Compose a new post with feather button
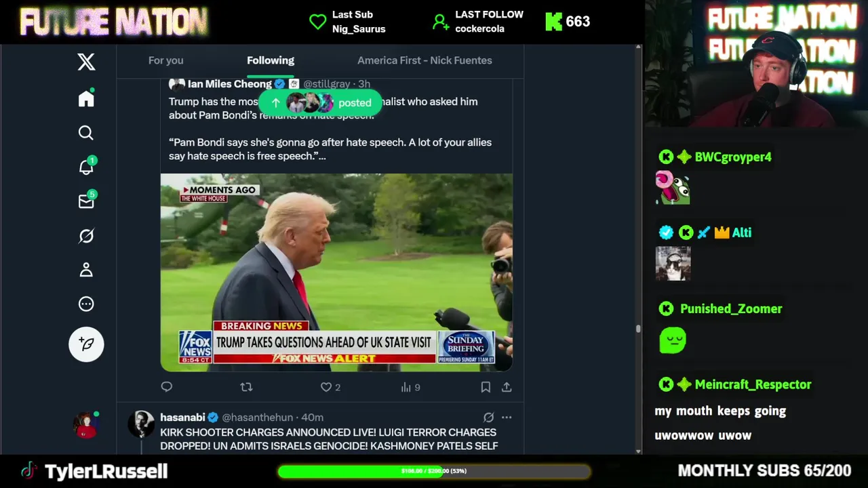Screen dimensions: 868x488 pyautogui.click(x=86, y=344)
